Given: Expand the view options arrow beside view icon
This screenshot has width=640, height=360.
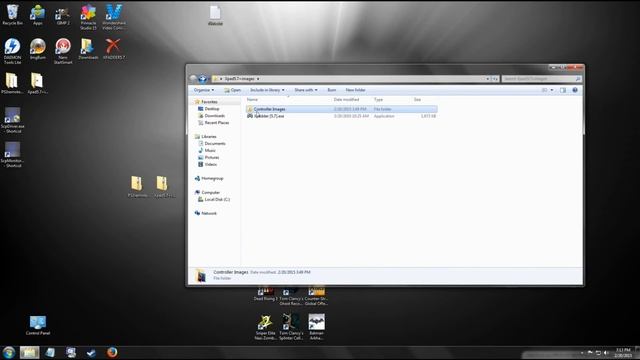Looking at the screenshot, I should click(x=552, y=90).
